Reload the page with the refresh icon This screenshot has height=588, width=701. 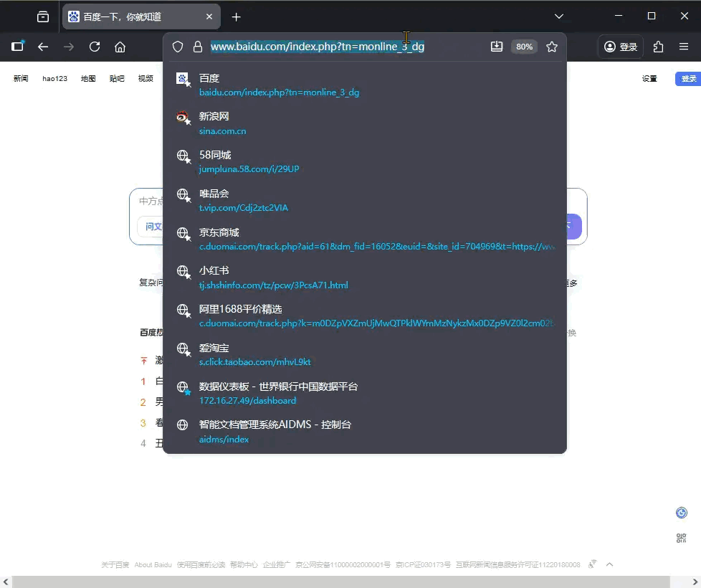click(95, 46)
